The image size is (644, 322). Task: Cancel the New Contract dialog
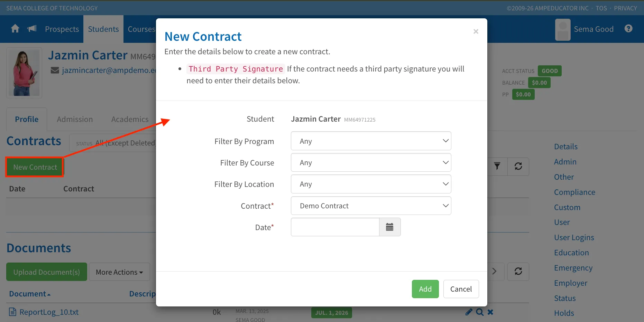click(461, 289)
